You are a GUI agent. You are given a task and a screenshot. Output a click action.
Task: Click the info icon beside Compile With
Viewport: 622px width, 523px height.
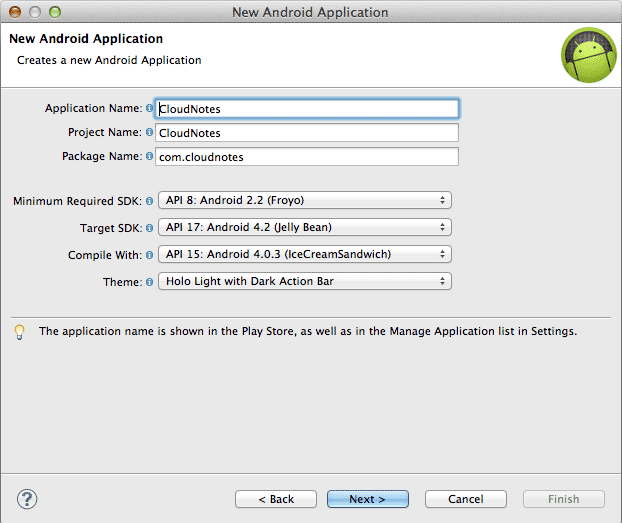(150, 254)
